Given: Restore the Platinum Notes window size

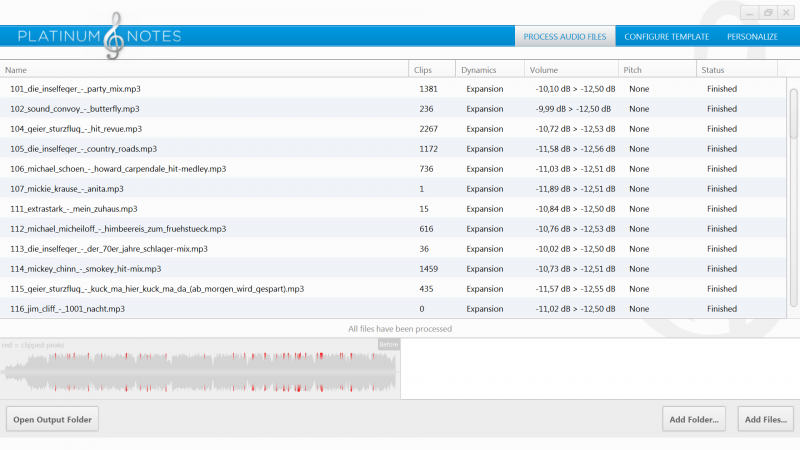Looking at the screenshot, I should (768, 13).
